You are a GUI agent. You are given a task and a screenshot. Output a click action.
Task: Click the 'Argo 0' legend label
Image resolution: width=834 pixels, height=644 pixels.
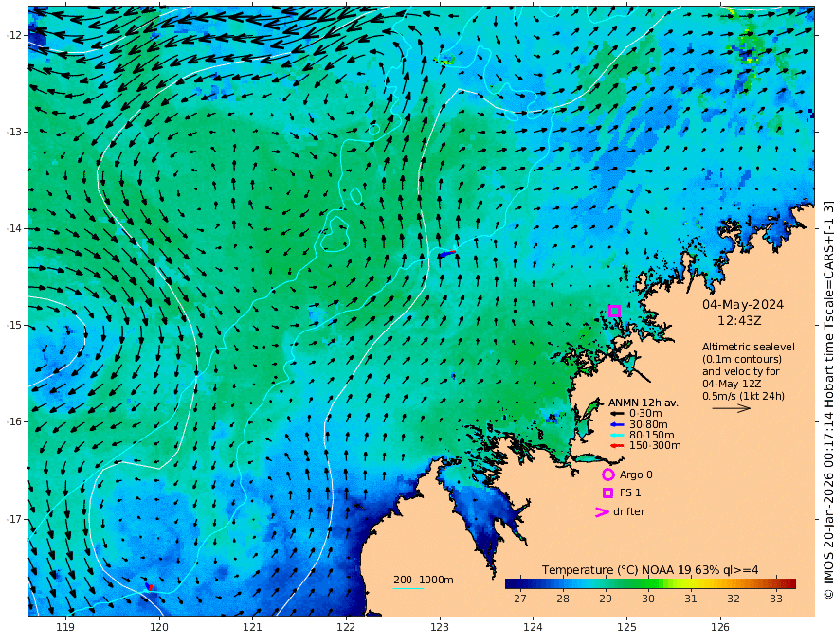tap(636, 474)
